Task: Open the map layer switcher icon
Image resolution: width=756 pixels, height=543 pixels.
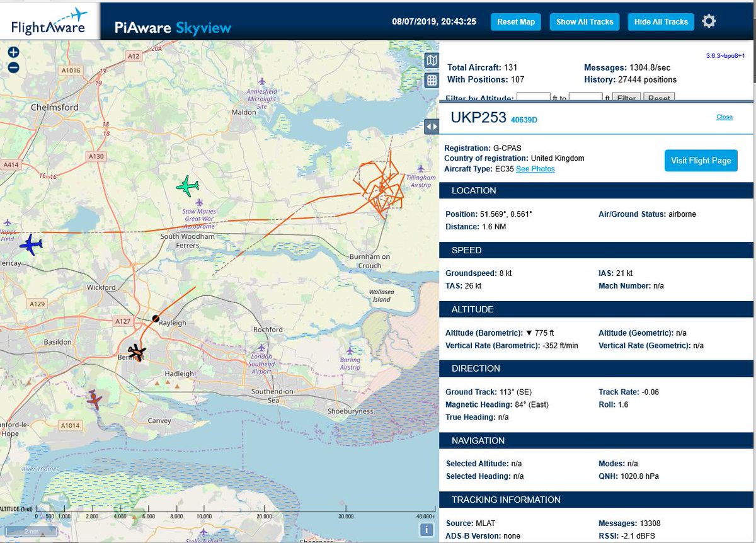Action: pos(432,60)
